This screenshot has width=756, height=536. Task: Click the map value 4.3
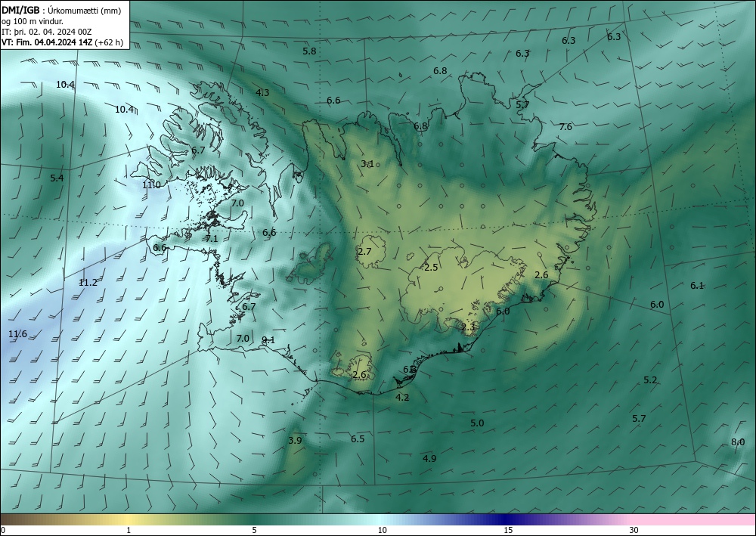263,92
